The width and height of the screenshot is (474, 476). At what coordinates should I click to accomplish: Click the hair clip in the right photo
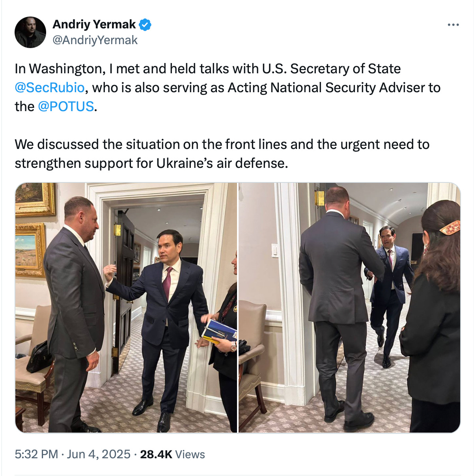click(450, 228)
